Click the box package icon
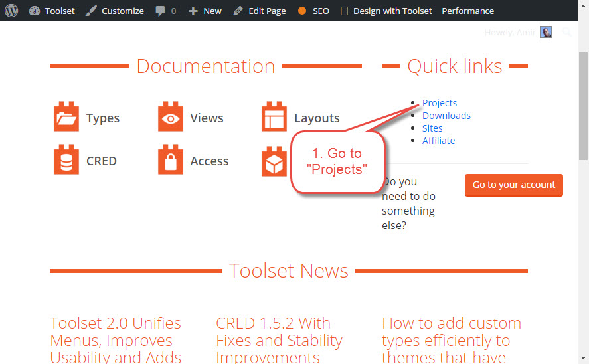This screenshot has height=364, width=589. (274, 161)
